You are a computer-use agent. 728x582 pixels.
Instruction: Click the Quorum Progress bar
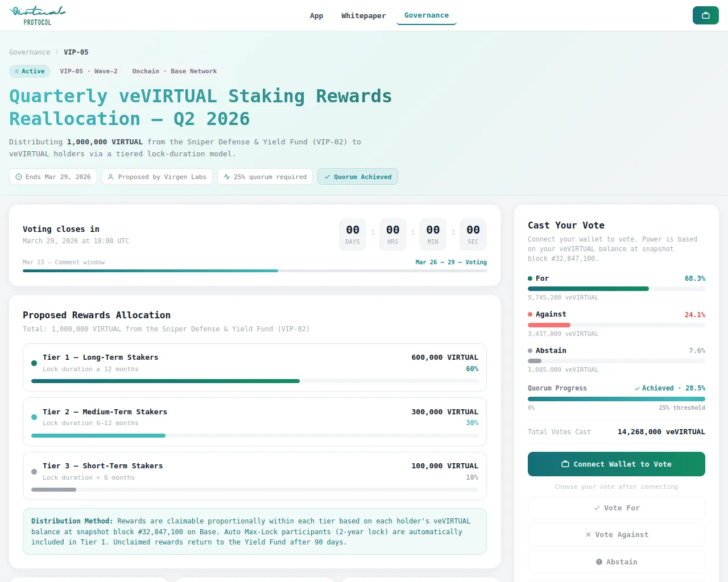pos(616,399)
